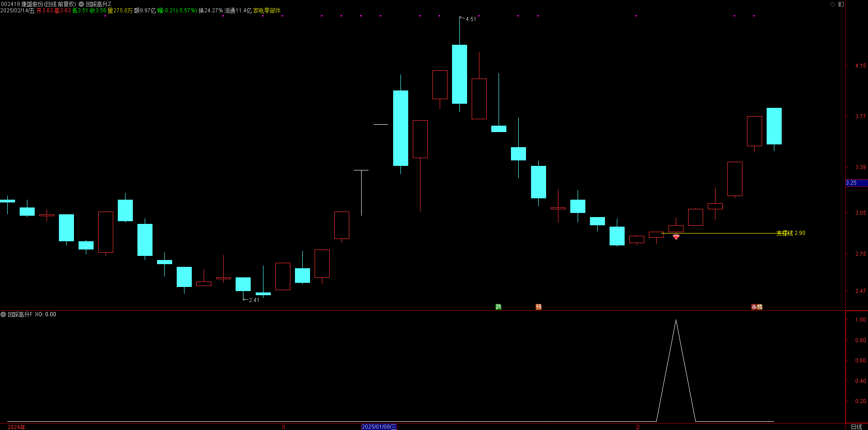Click the 涨 event marker icon
This screenshot has width=868, height=430.
[x=754, y=307]
